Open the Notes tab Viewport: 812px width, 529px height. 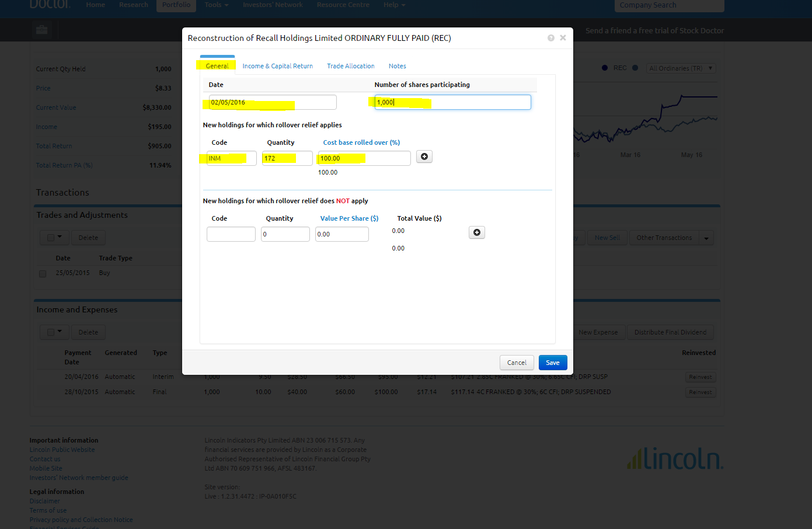(398, 66)
